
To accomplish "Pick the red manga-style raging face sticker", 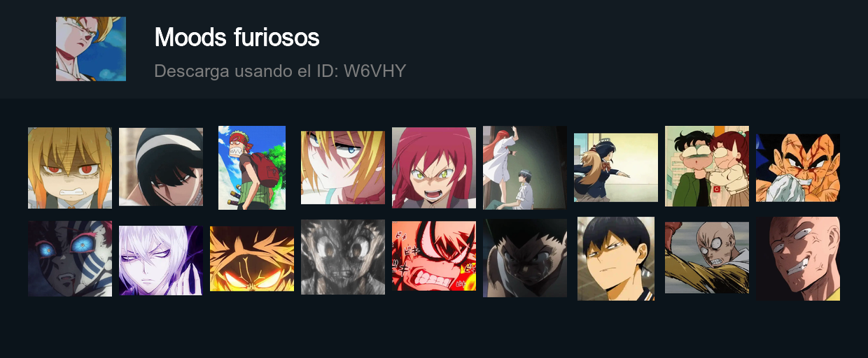I will 434,256.
